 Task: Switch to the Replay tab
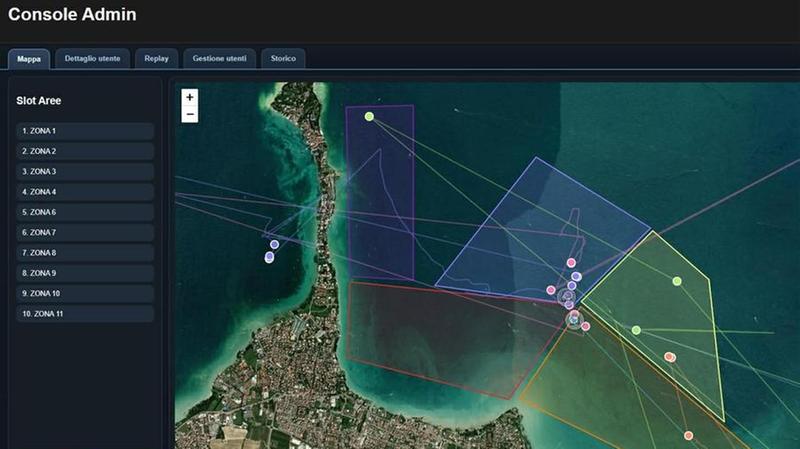(x=156, y=59)
